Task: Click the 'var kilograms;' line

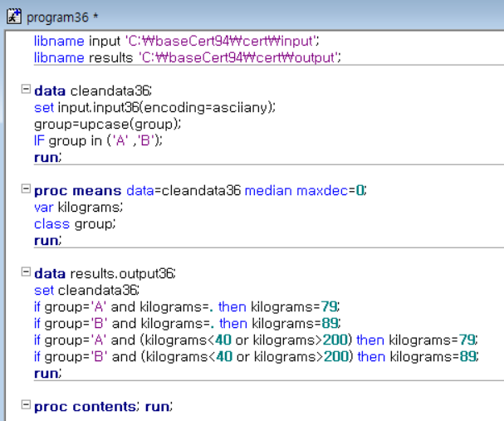Action: [78, 208]
